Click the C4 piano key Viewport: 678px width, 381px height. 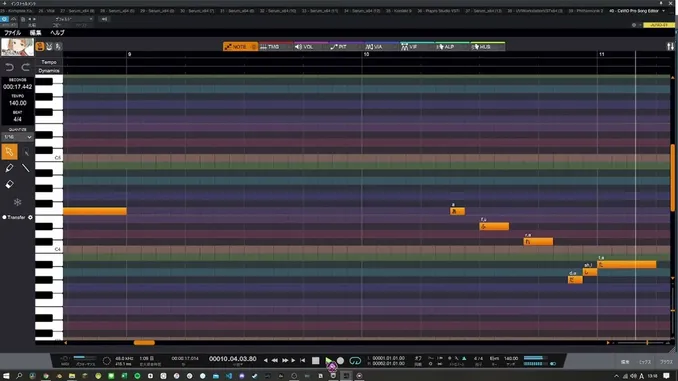49,249
